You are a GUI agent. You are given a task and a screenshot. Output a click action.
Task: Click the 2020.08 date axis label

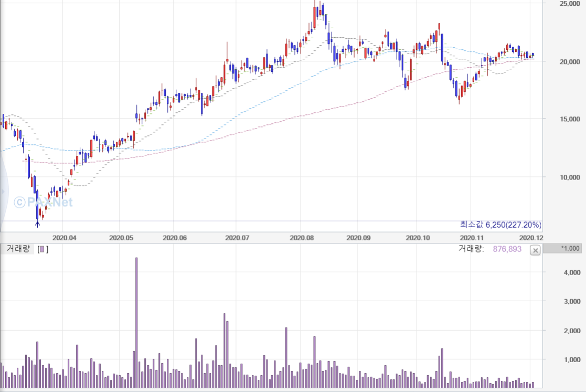tap(302, 238)
